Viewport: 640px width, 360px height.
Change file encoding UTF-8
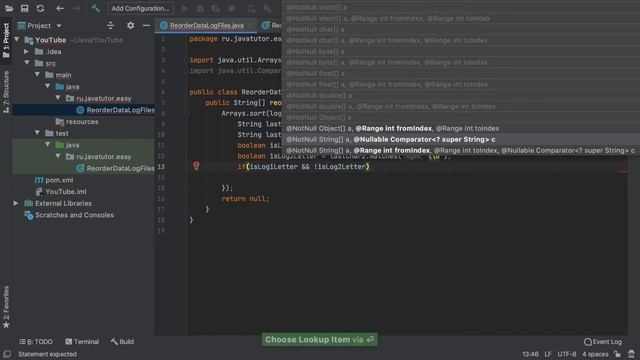tap(567, 354)
